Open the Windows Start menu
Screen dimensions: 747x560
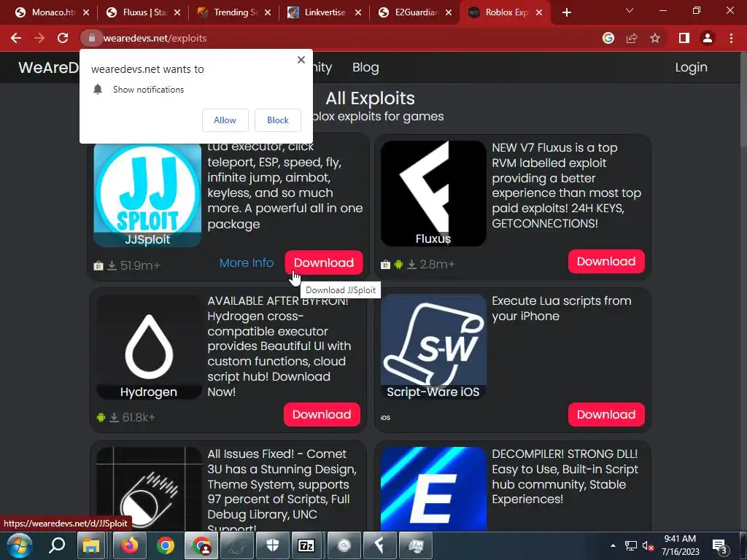point(19,545)
